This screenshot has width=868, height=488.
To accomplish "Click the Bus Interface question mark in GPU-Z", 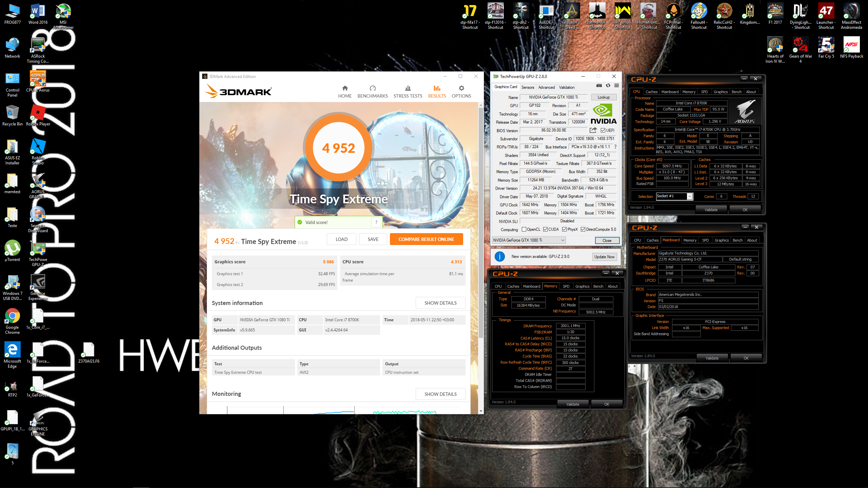I will point(615,147).
